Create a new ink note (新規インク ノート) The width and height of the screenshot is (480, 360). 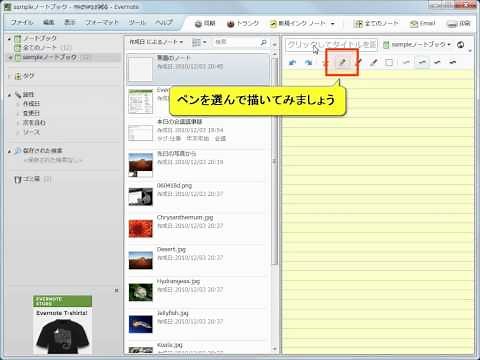click(297, 23)
